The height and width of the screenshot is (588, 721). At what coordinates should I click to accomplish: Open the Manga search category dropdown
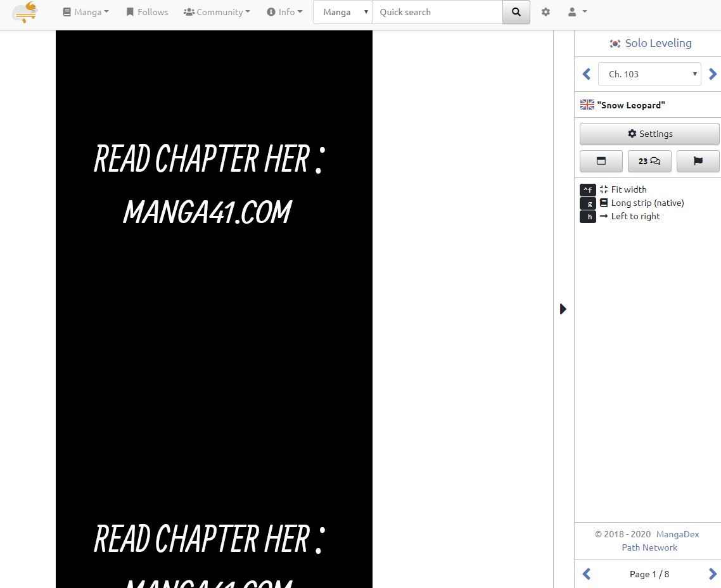pyautogui.click(x=342, y=11)
